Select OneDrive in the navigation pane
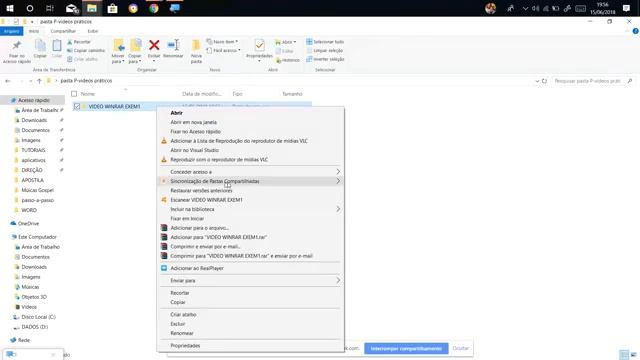The width and height of the screenshot is (640, 360). (x=28, y=224)
